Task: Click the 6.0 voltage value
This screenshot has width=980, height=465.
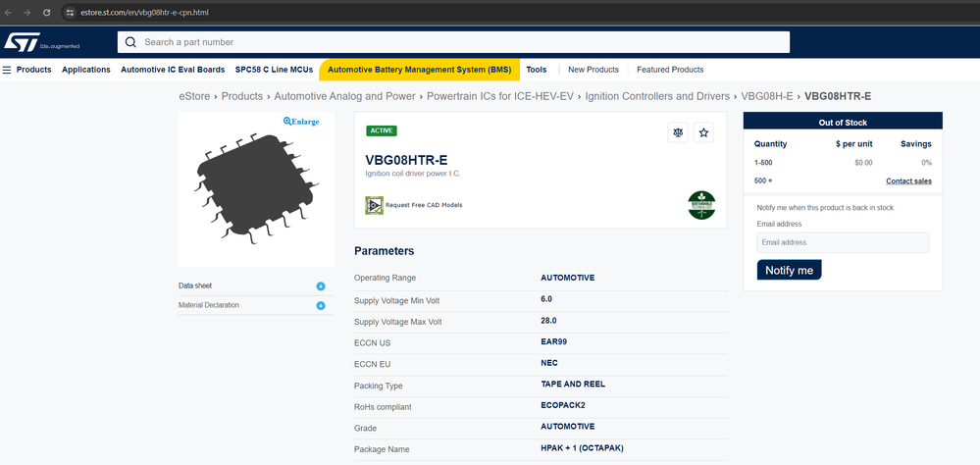Action: pyautogui.click(x=546, y=299)
